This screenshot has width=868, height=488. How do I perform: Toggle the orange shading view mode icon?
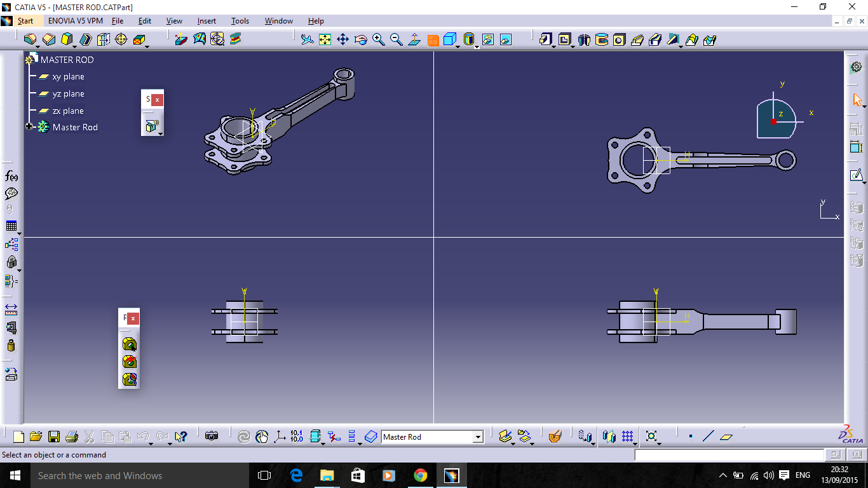pyautogui.click(x=433, y=40)
